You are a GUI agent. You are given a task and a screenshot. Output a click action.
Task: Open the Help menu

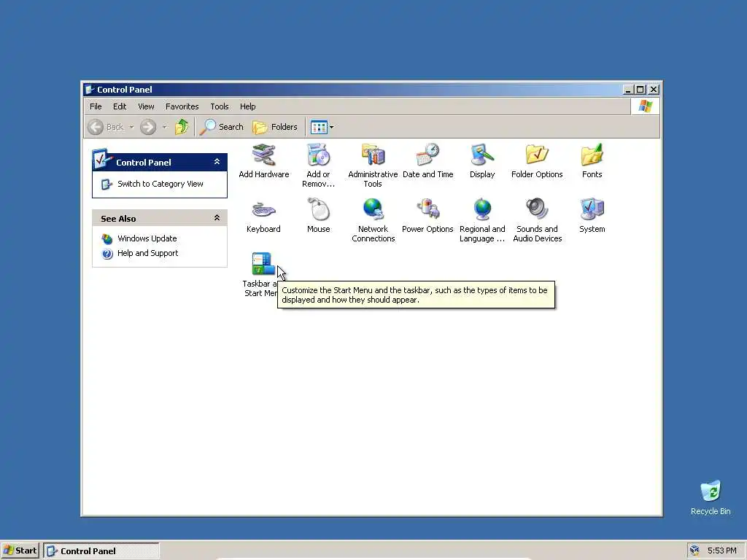pos(248,106)
